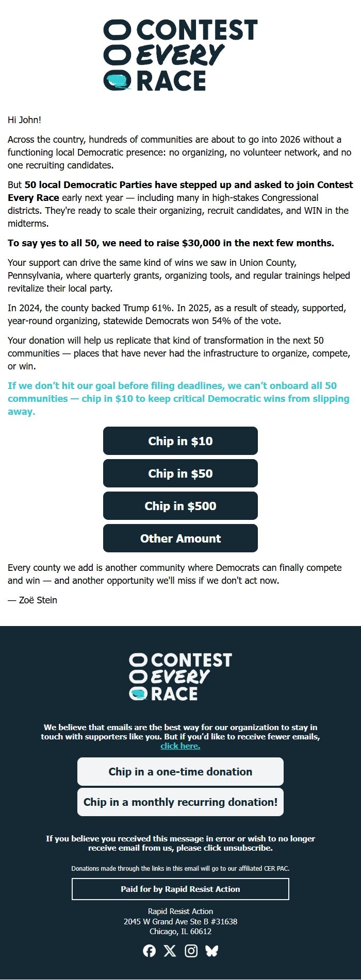361x980 pixels.
Task: Open the Other Amount donation option
Action: [x=180, y=538]
